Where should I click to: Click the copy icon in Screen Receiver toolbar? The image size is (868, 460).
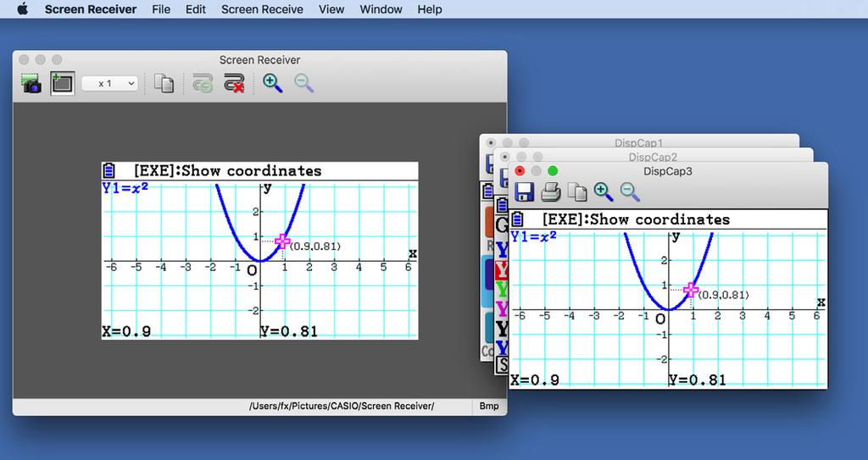164,84
